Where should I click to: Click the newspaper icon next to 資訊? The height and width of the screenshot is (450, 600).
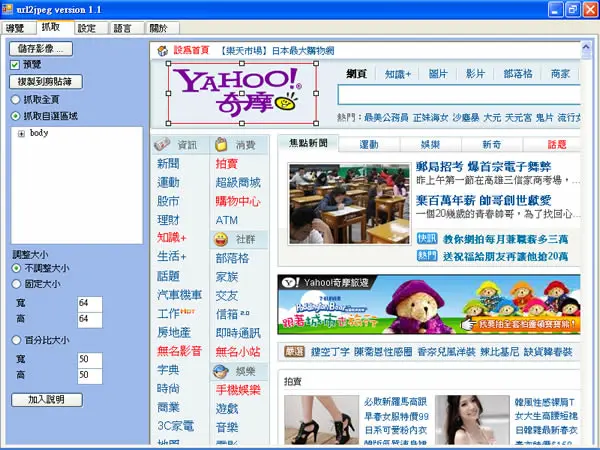162,144
